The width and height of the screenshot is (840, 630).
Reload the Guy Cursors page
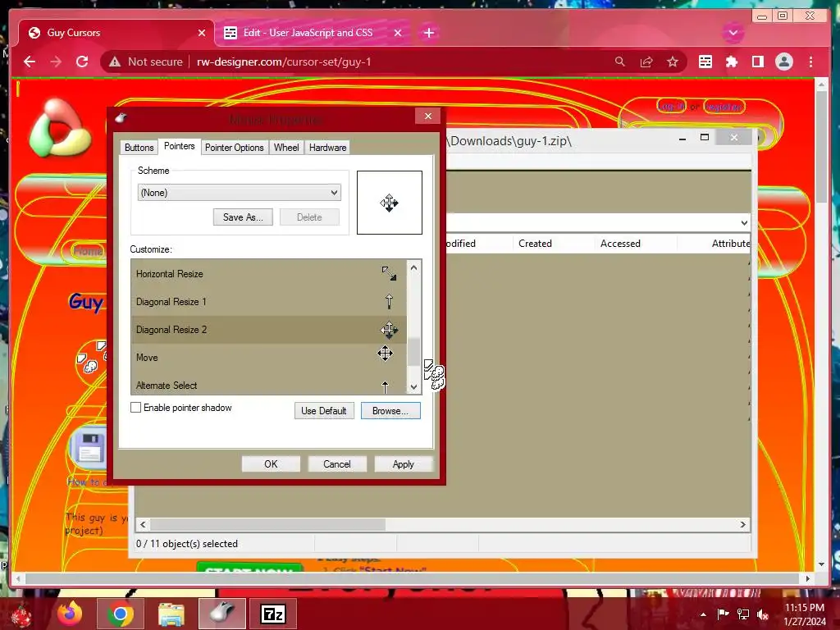82,62
